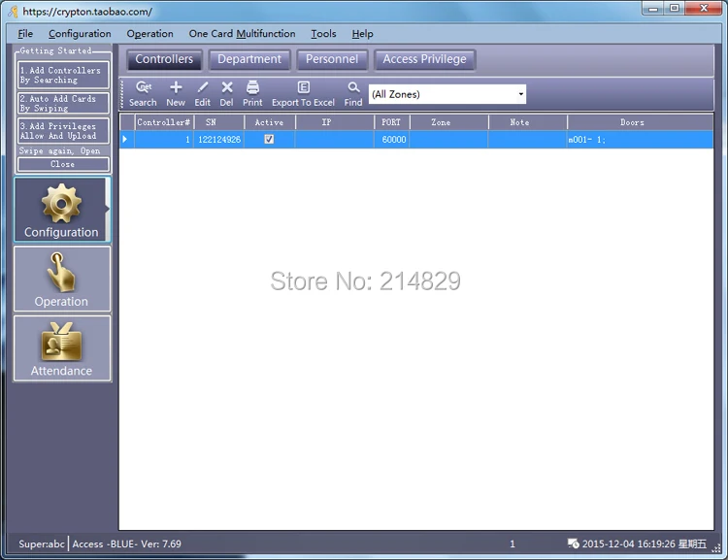Close the Getting Started panel
728x560 pixels.
pyautogui.click(x=63, y=164)
